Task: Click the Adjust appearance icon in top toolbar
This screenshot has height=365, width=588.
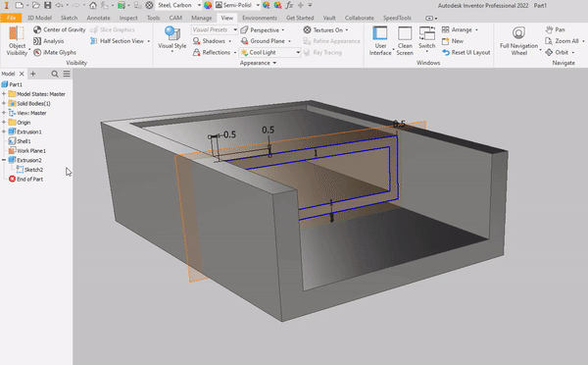Action: pyautogui.click(x=267, y=5)
